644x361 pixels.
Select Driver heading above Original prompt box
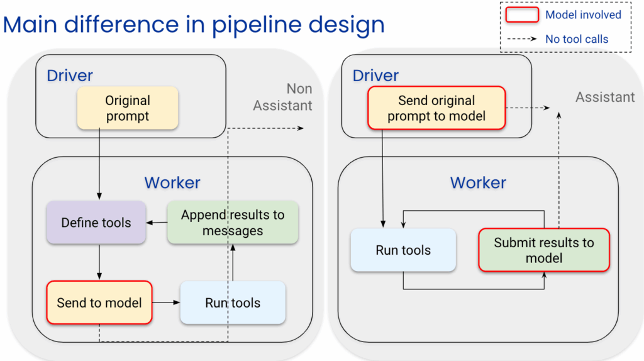[70, 75]
